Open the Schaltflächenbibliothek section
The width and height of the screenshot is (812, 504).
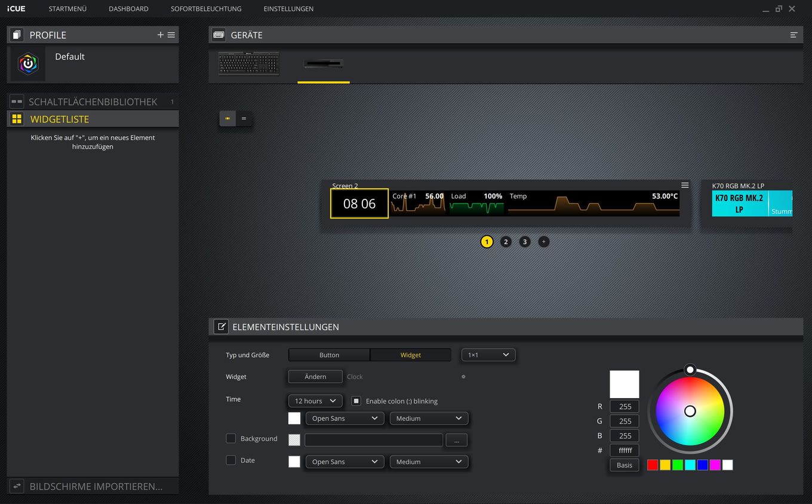[x=93, y=102]
